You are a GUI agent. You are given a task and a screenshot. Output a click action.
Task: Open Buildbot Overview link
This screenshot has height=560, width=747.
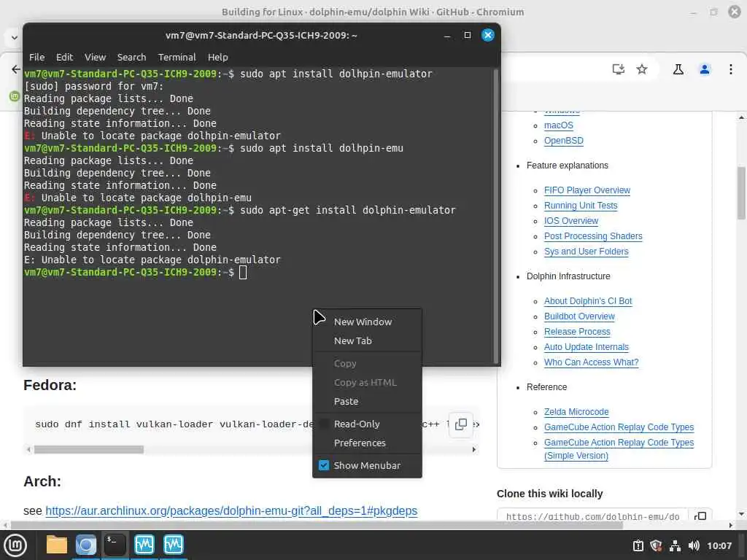pos(579,316)
